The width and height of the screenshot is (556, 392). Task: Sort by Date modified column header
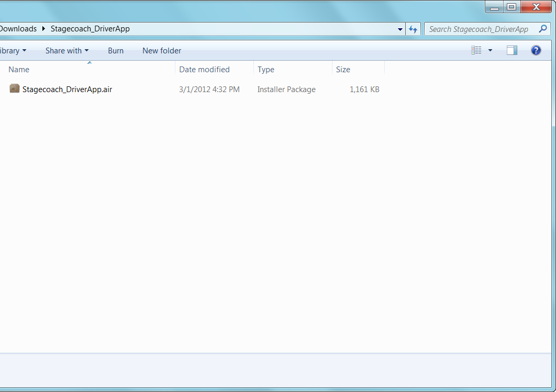tap(204, 70)
